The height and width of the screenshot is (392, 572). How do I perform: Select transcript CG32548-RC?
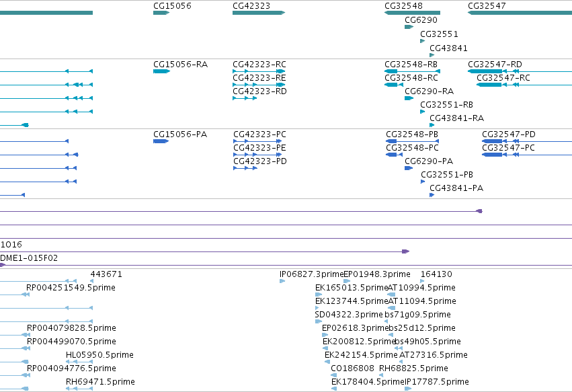pos(394,85)
